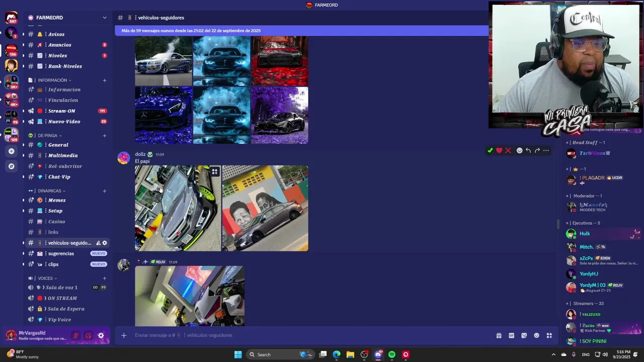644x362 pixels.
Task: Open add reaction emoji picker on message
Action: coord(519,150)
